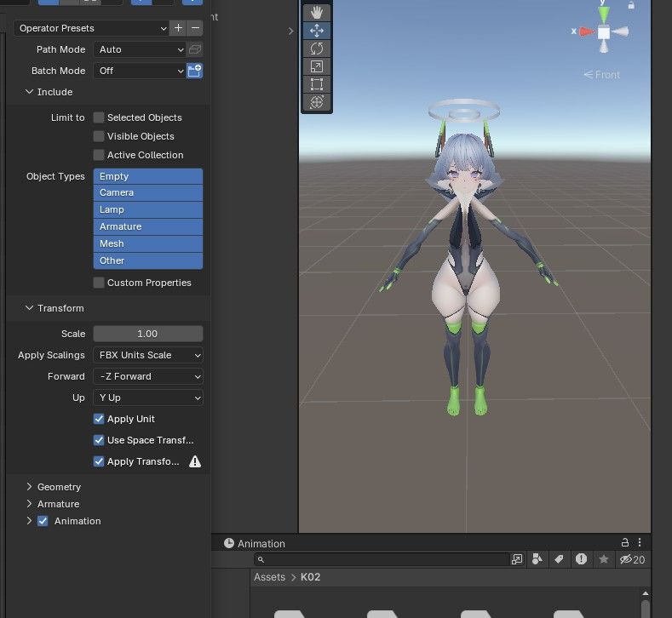Click the Search by Import Log Type icon
672x618 pixels.
pos(581,559)
